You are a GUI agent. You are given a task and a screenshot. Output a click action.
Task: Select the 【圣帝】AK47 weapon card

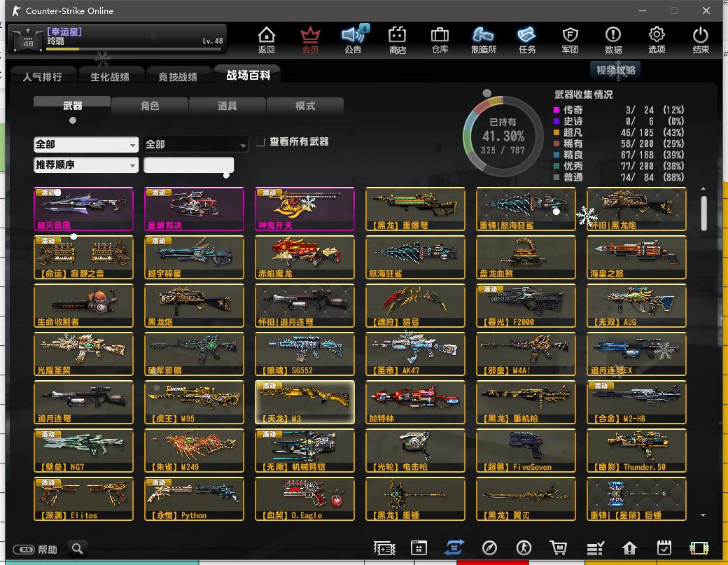tap(415, 354)
